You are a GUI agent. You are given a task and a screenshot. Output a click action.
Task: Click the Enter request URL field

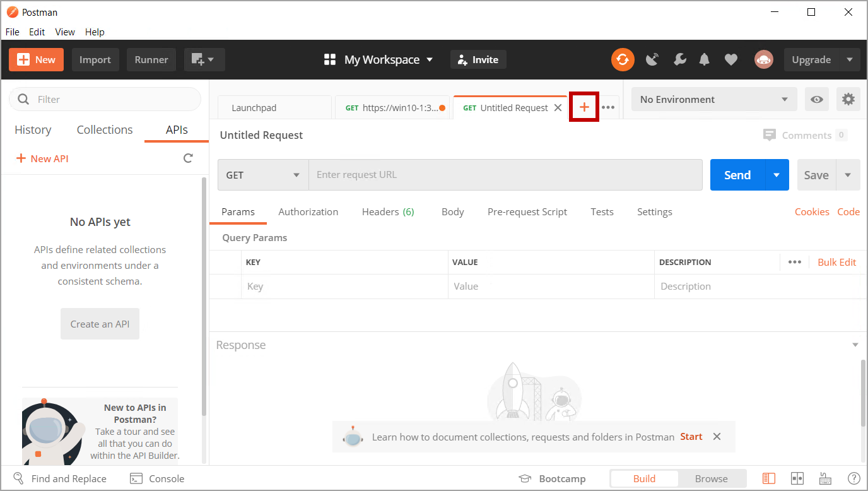(x=505, y=175)
